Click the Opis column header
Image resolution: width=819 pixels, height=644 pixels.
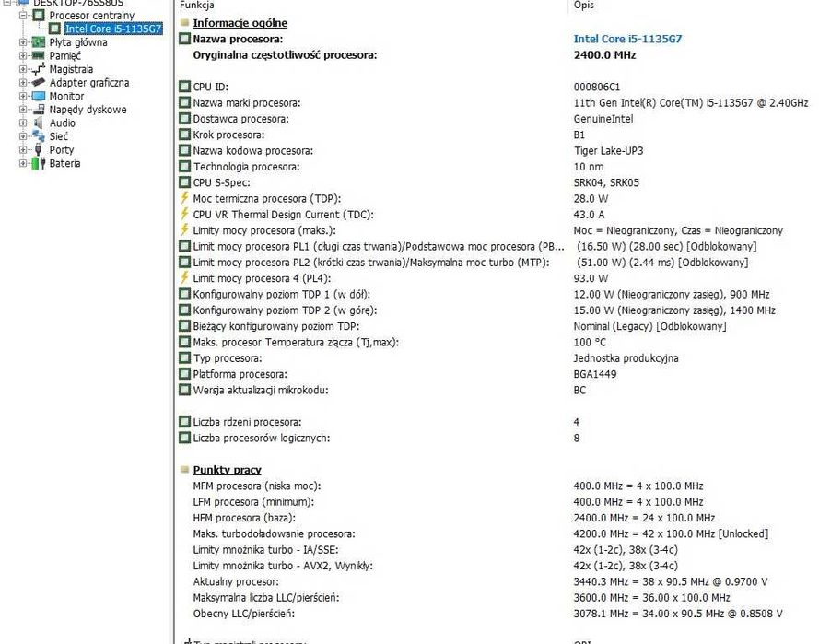pos(583,6)
